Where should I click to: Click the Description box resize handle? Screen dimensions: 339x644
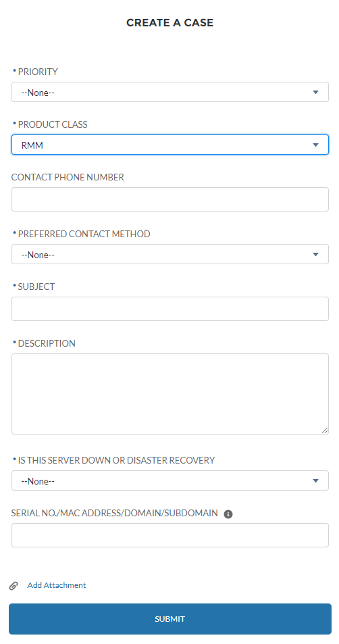pyautogui.click(x=325, y=430)
